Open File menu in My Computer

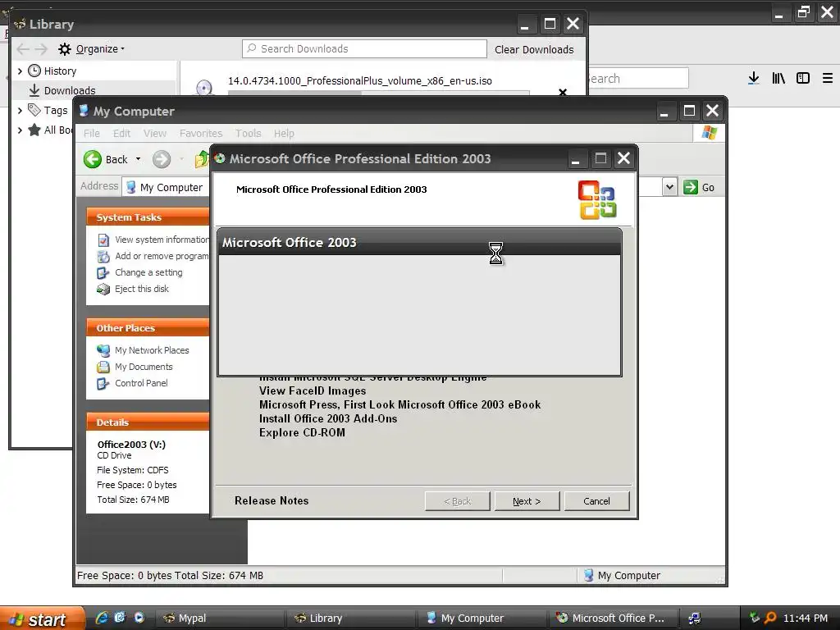coord(92,134)
